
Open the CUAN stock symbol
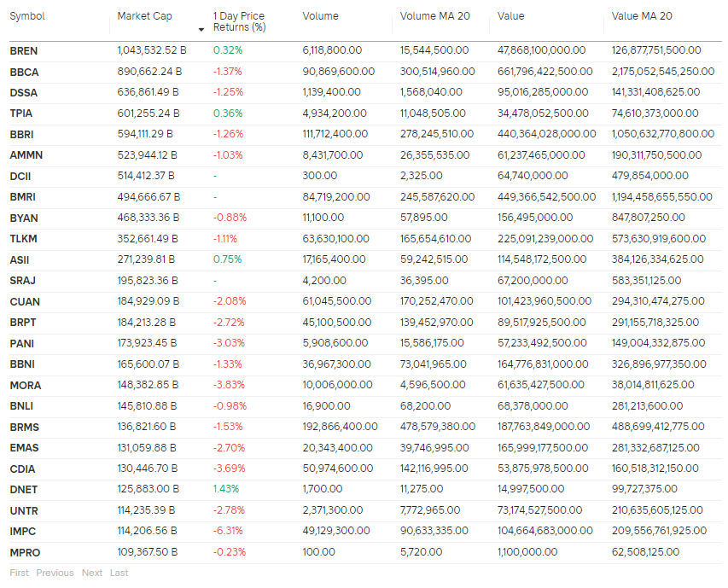tap(25, 301)
